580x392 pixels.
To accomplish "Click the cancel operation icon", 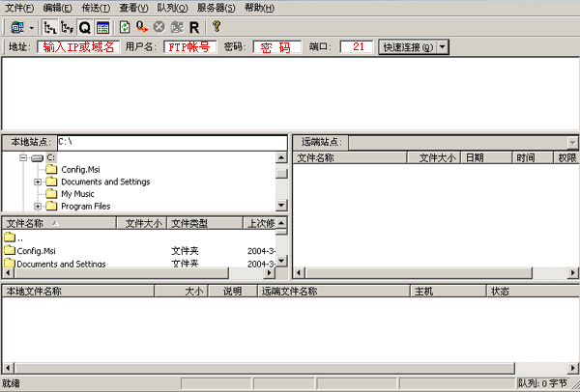I will [x=159, y=27].
